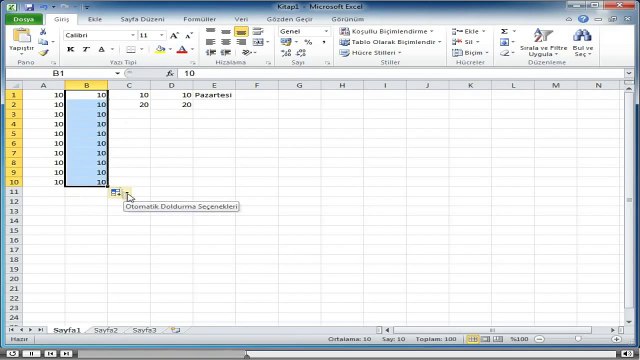Toggle middle vertical alignment
Image resolution: width=640 pixels, height=360 pixels.
(x=226, y=31)
